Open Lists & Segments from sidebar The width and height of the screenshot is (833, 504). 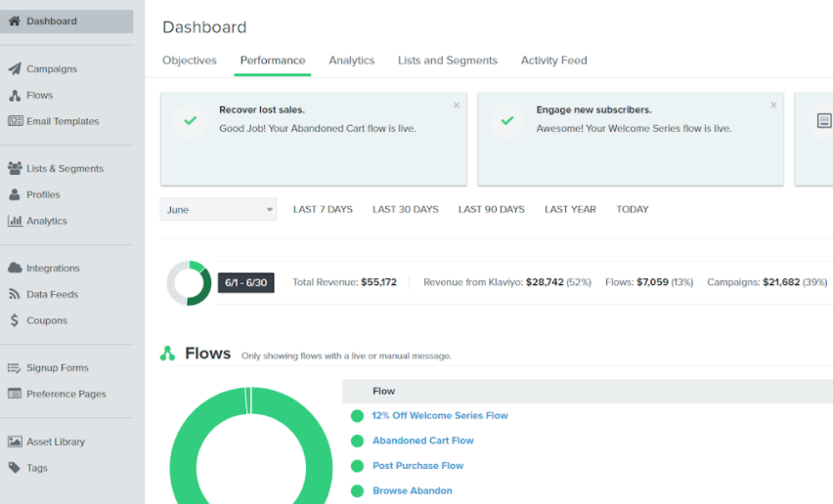pyautogui.click(x=65, y=169)
